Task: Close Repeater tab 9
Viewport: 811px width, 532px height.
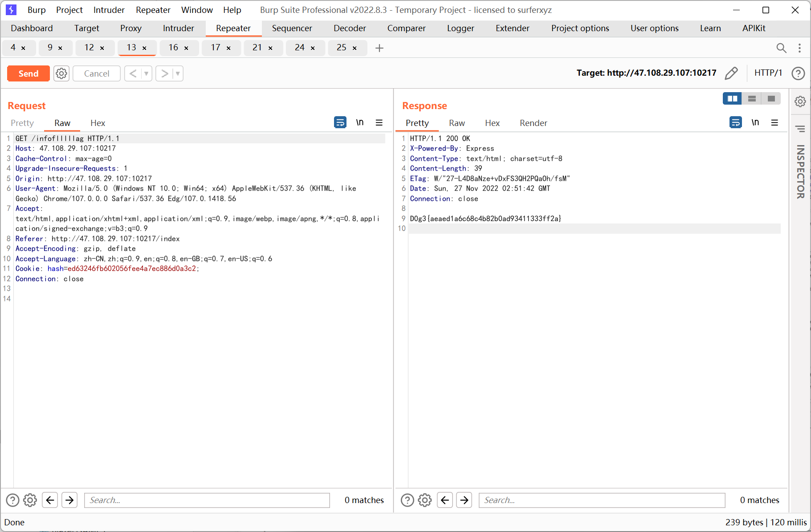Action: click(60, 48)
